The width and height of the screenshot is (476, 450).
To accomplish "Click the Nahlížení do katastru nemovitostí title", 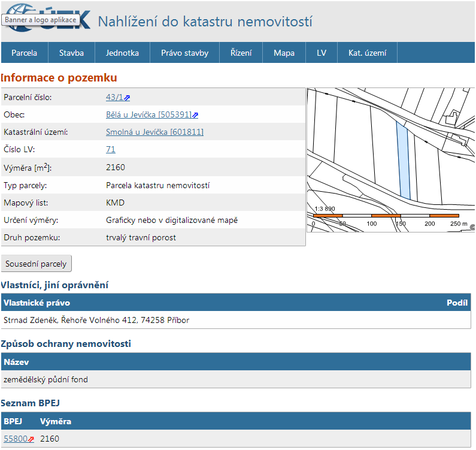I will click(x=205, y=22).
